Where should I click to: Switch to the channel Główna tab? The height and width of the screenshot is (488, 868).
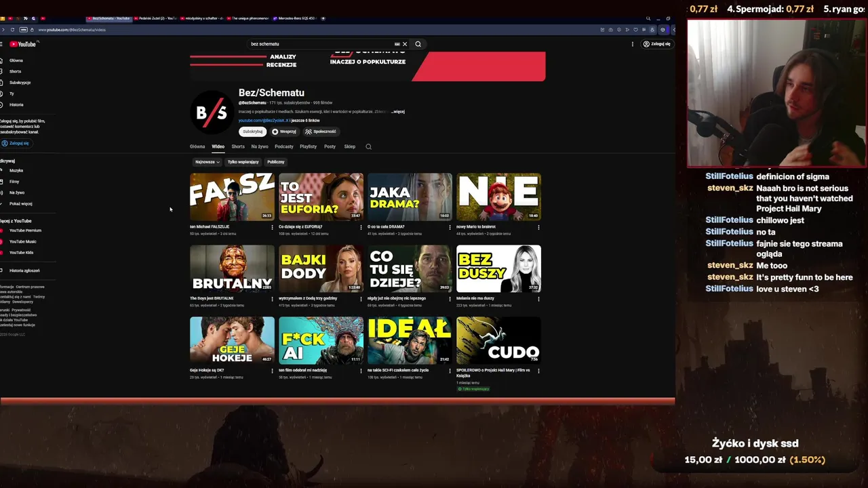(x=197, y=146)
